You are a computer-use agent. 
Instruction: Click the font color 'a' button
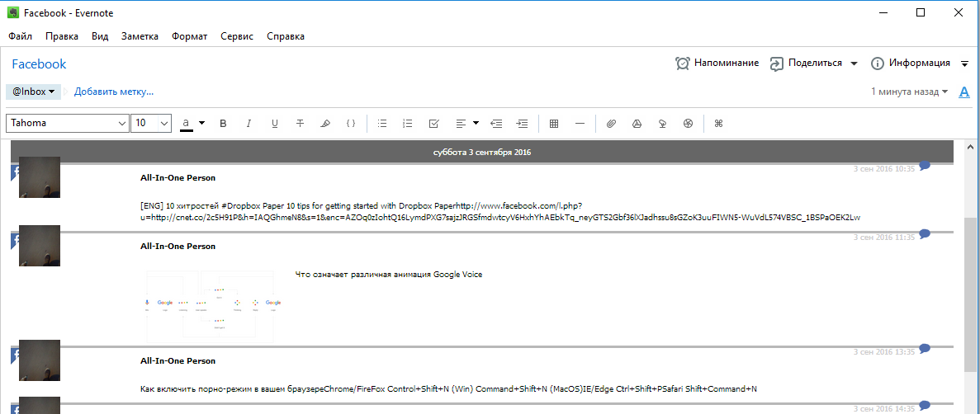[187, 124]
